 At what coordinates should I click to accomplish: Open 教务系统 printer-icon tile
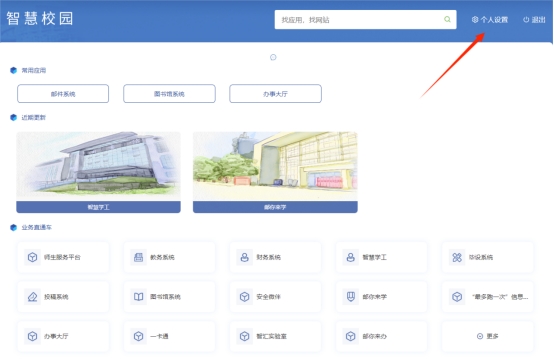[x=169, y=257]
